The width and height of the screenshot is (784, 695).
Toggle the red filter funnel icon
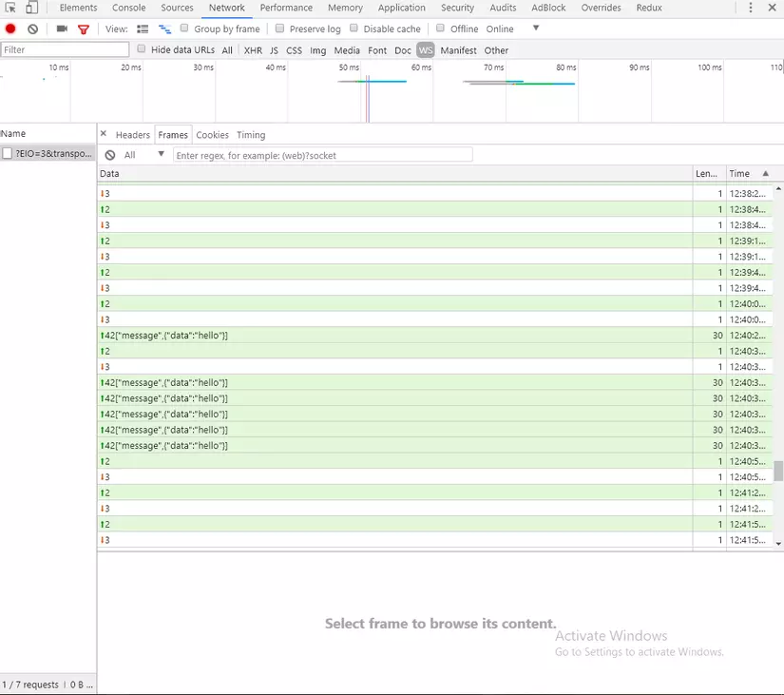[x=84, y=29]
